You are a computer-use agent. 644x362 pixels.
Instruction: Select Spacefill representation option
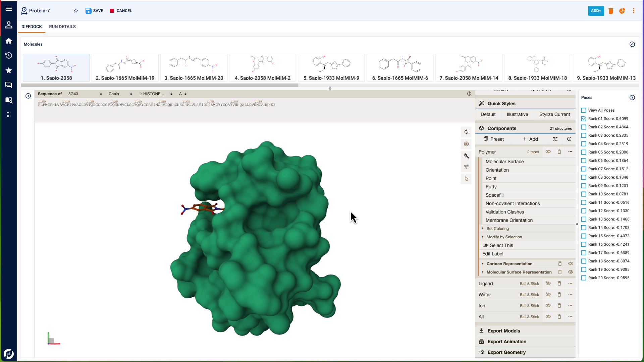click(x=529, y=195)
